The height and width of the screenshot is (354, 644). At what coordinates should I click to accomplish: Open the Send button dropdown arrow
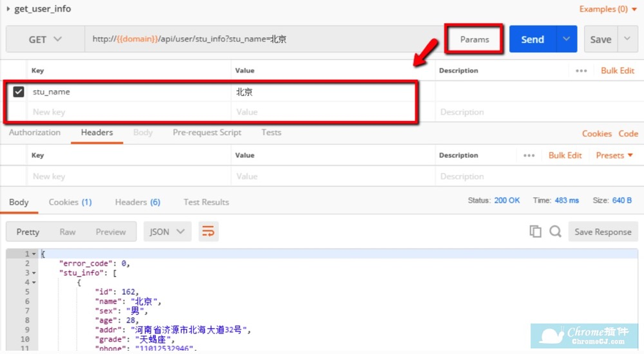[566, 39]
